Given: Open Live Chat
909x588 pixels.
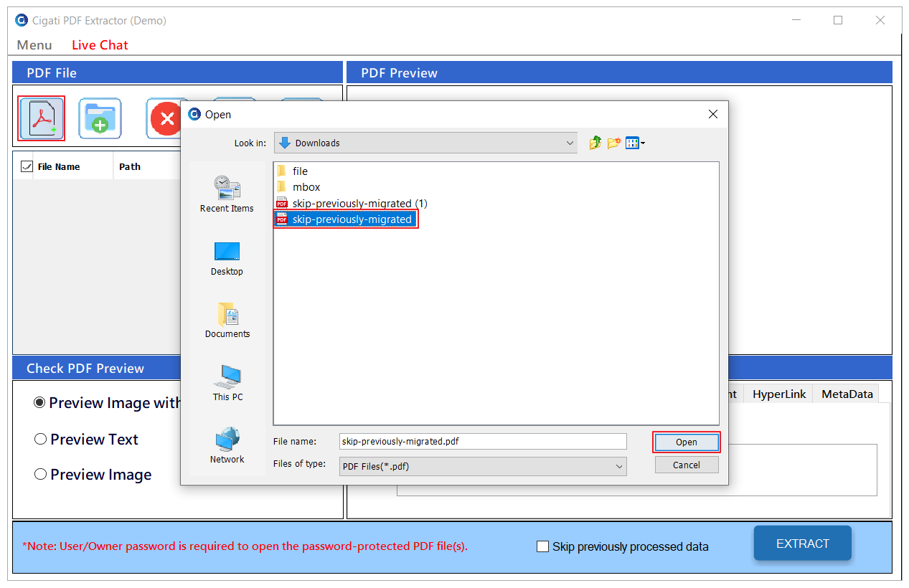Looking at the screenshot, I should click(100, 44).
